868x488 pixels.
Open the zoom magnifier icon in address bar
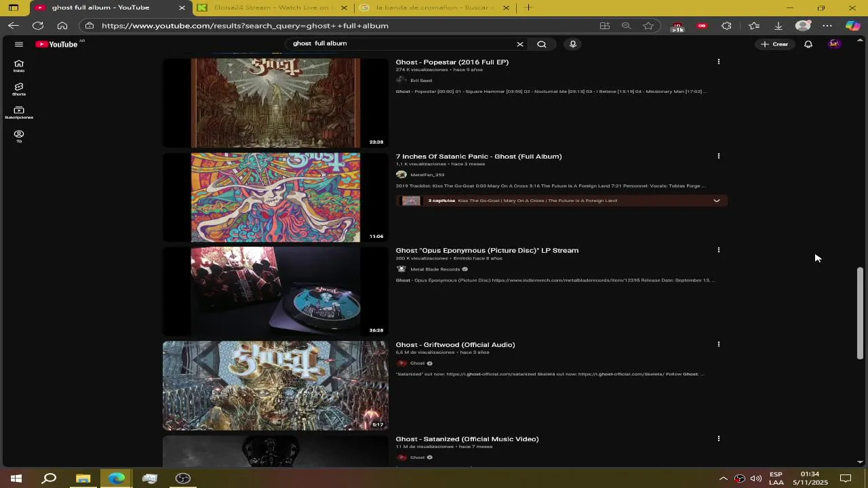click(627, 26)
